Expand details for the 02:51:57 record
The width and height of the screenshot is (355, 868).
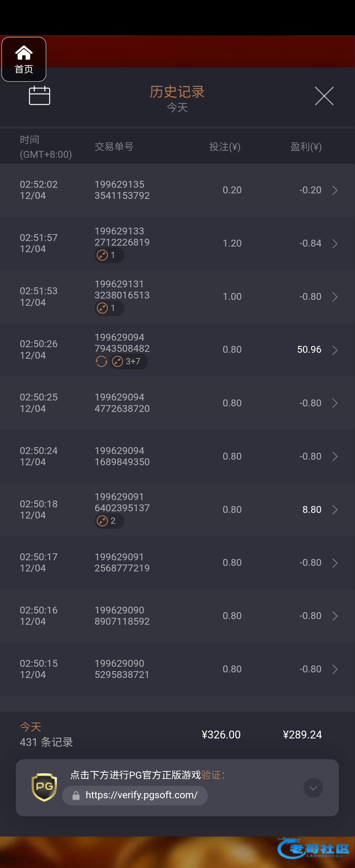click(334, 243)
